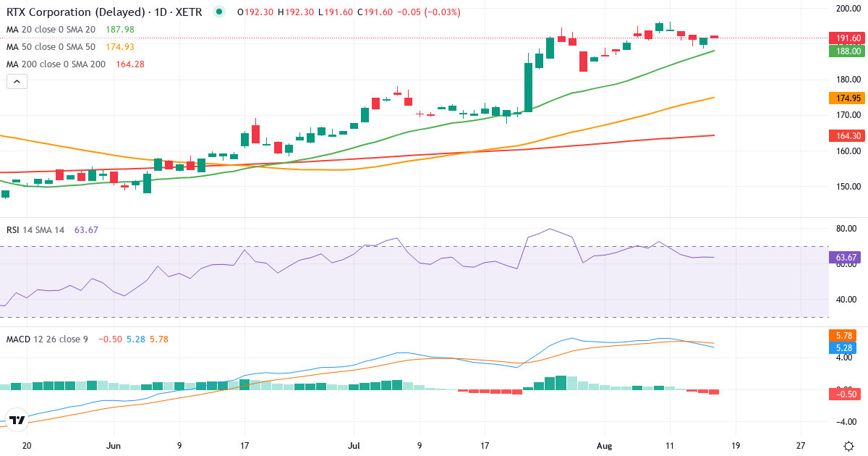Click the Aug date axis label
This screenshot has height=456, width=868.
(605, 446)
